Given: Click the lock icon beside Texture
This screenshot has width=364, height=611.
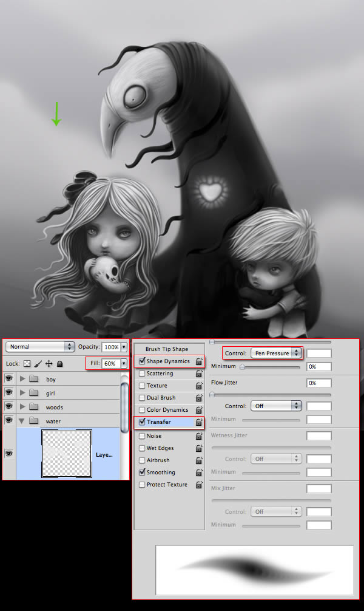Looking at the screenshot, I should (199, 386).
